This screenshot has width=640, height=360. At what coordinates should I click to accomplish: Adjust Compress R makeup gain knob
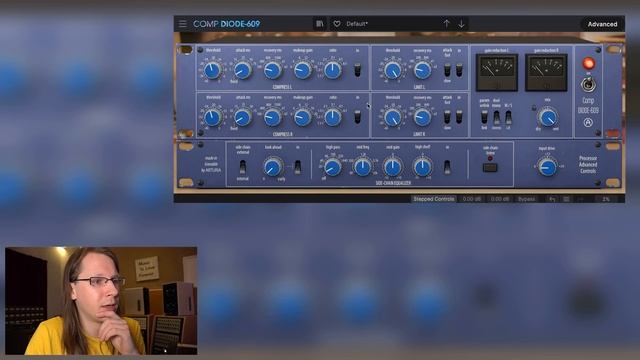click(x=302, y=118)
